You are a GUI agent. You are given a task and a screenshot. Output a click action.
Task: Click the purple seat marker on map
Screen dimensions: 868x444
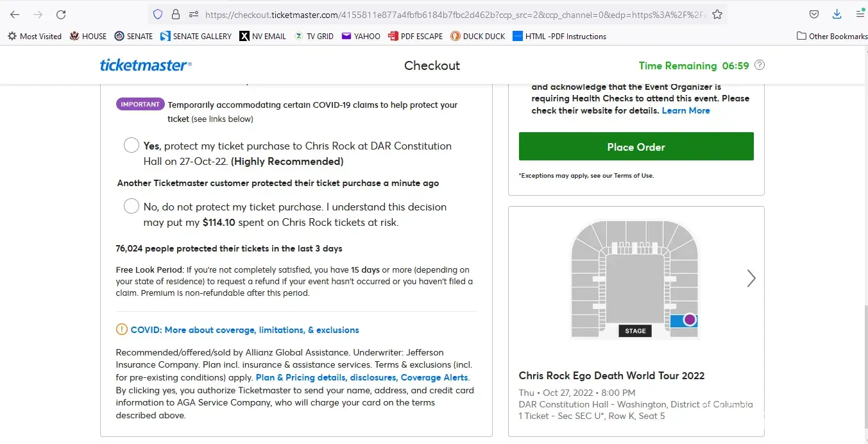click(x=690, y=319)
